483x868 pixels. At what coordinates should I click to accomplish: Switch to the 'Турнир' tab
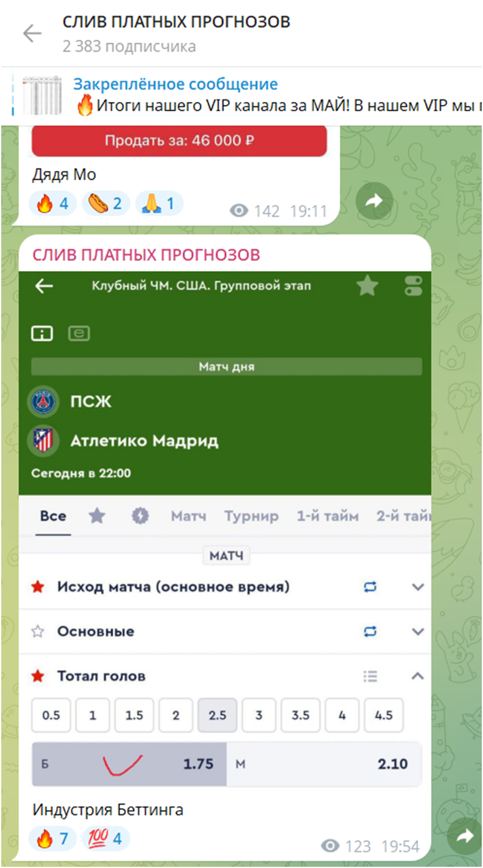click(251, 516)
